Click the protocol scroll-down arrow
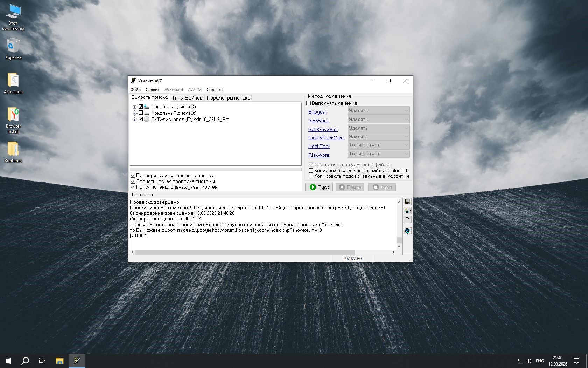The height and width of the screenshot is (368, 588). click(399, 246)
